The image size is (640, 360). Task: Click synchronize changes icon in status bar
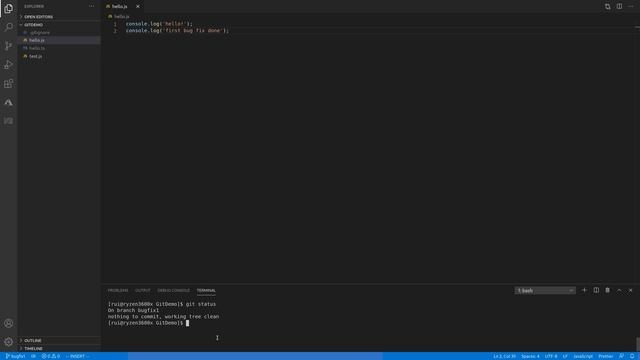[x=33, y=356]
